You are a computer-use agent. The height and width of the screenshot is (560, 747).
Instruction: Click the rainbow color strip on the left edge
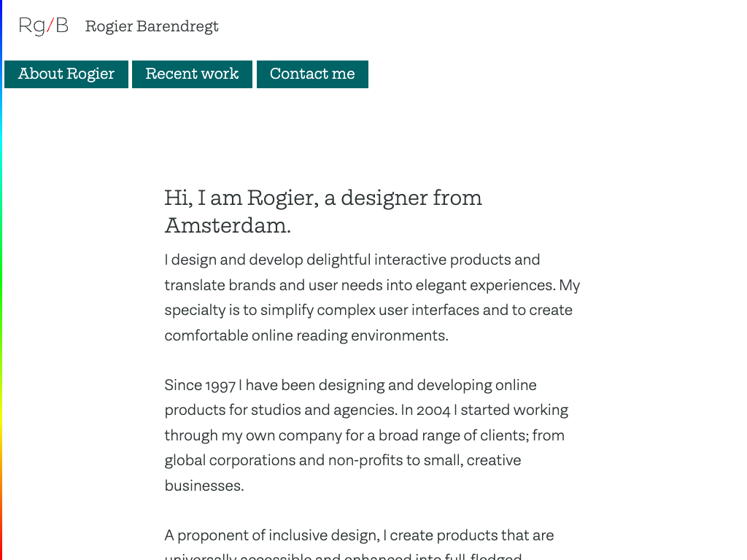[x=1, y=292]
